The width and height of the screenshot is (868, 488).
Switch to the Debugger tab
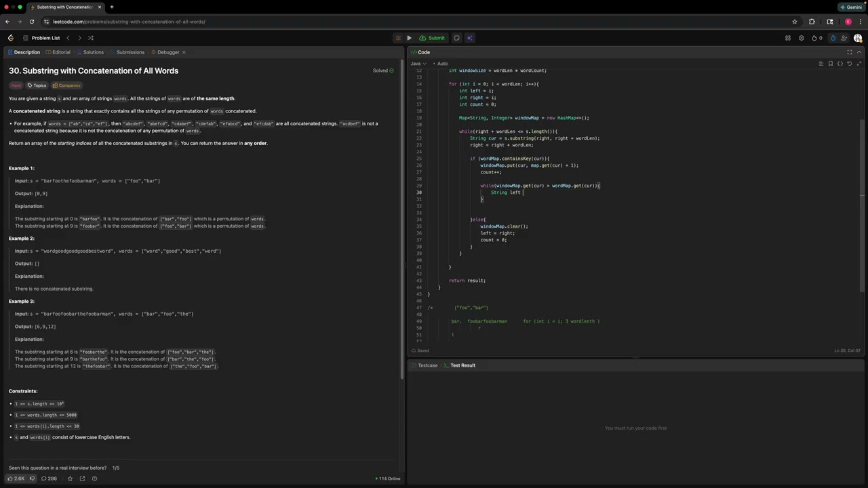[x=165, y=52]
